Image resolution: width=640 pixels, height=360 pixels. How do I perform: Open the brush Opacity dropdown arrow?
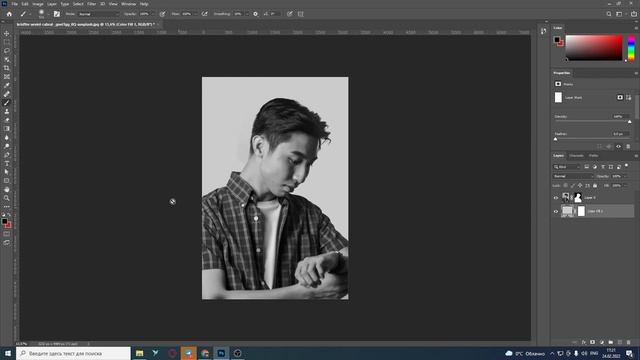click(x=153, y=14)
